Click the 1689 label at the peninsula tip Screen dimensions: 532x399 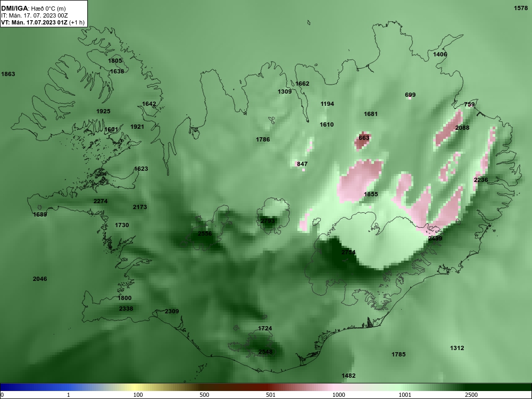pyautogui.click(x=40, y=214)
